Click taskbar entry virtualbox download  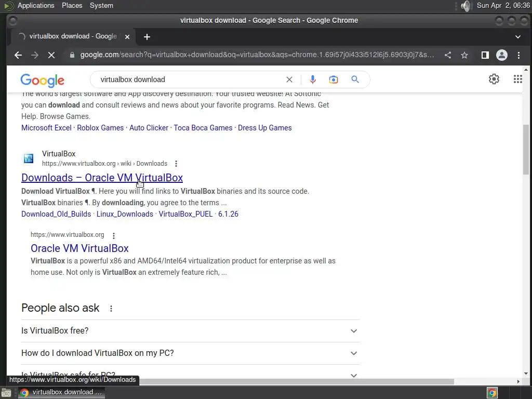[x=61, y=393]
